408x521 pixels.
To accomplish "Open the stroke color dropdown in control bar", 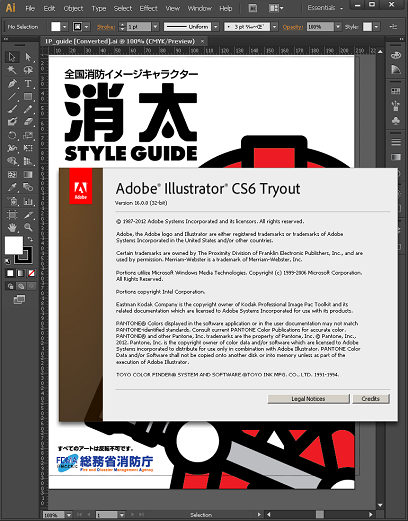I will point(87,27).
